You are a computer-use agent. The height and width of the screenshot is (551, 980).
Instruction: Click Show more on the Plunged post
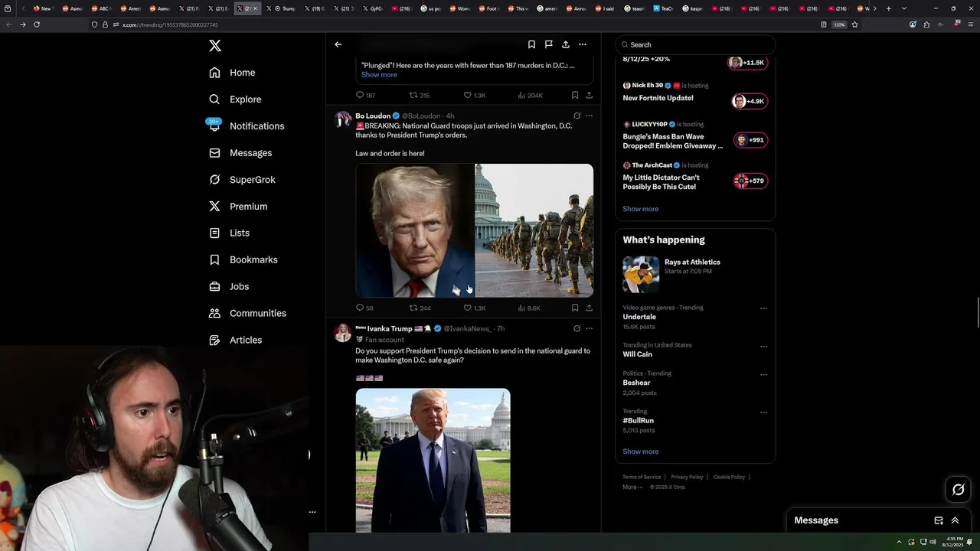(x=379, y=75)
